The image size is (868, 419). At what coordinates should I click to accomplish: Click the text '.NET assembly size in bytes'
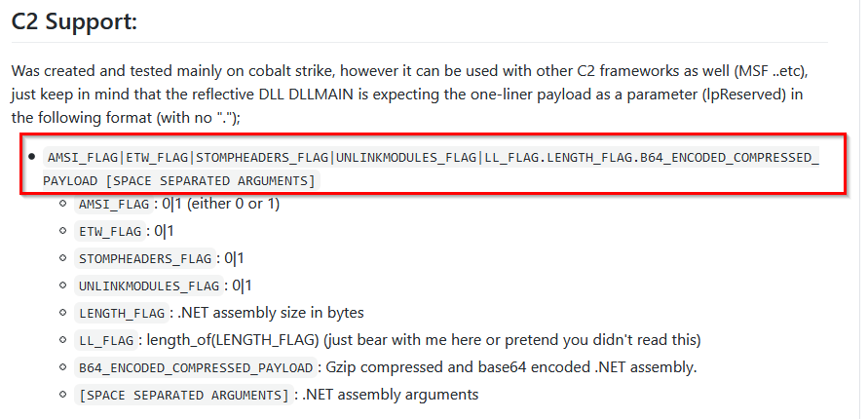coord(270,313)
